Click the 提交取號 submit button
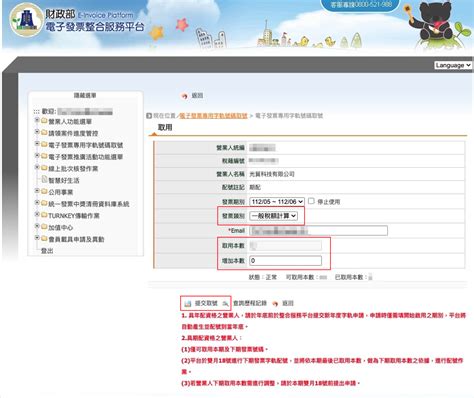This screenshot has width=474, height=398. tap(206, 303)
